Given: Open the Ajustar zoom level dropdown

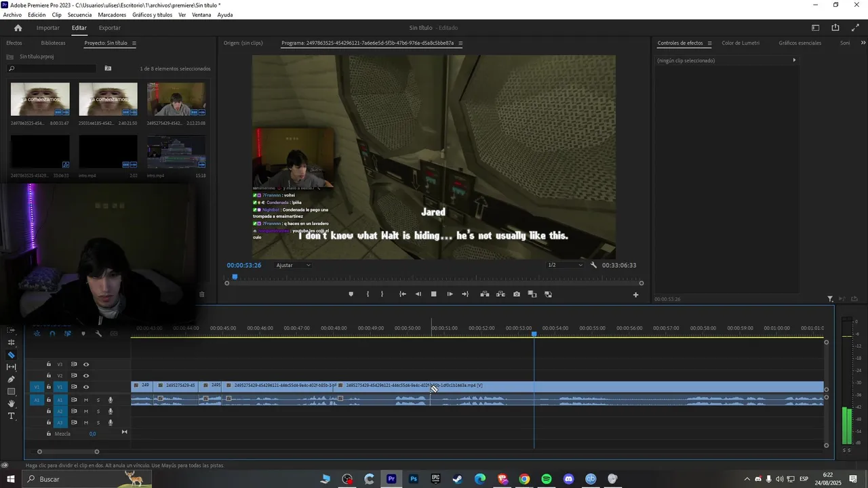Looking at the screenshot, I should (294, 265).
